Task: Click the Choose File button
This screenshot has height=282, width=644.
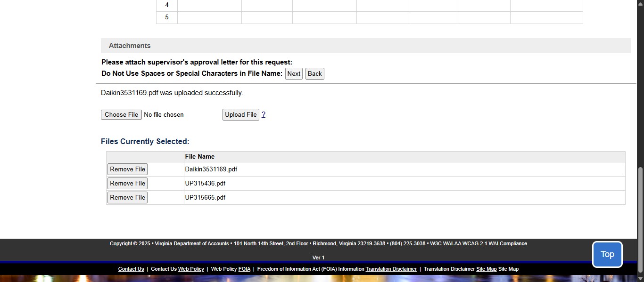Action: point(121,114)
